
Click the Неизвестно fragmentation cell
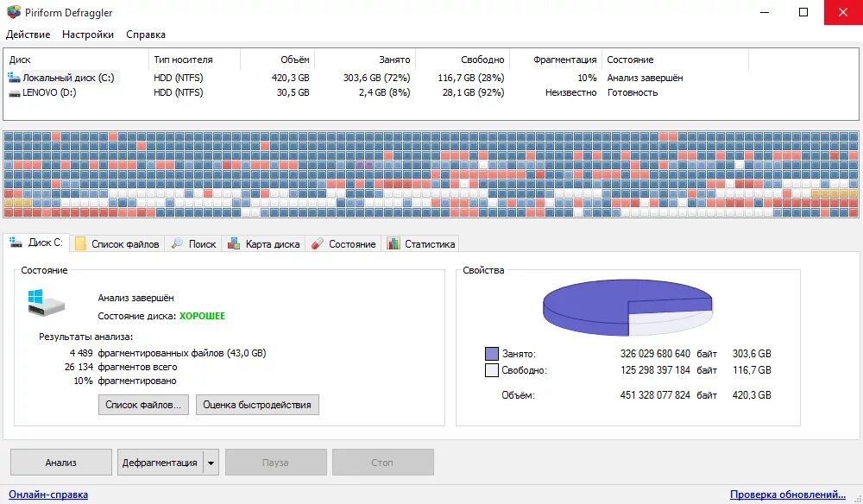pyautogui.click(x=570, y=92)
